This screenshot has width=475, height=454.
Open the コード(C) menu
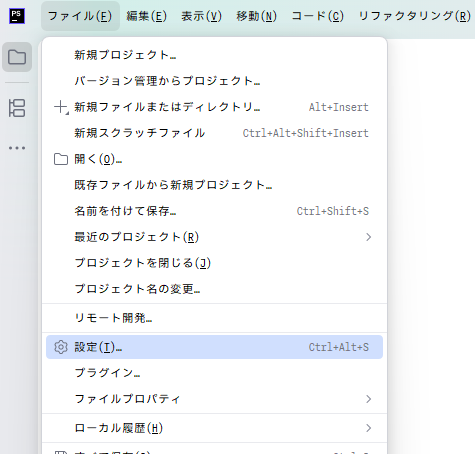point(317,16)
